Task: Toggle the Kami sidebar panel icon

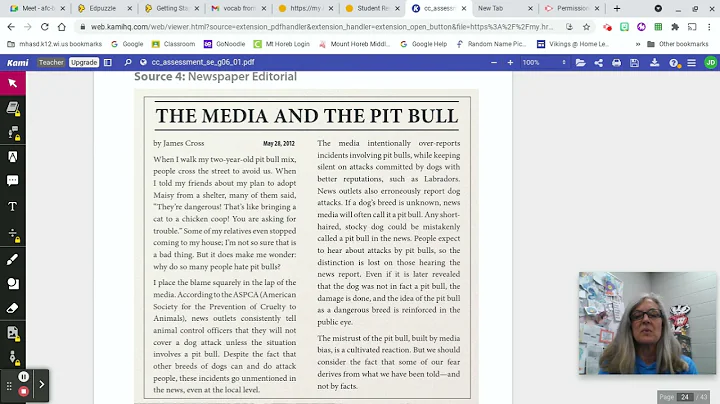Action: click(x=108, y=62)
